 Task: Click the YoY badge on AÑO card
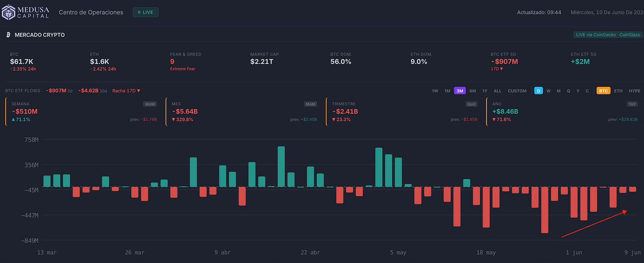pyautogui.click(x=632, y=104)
